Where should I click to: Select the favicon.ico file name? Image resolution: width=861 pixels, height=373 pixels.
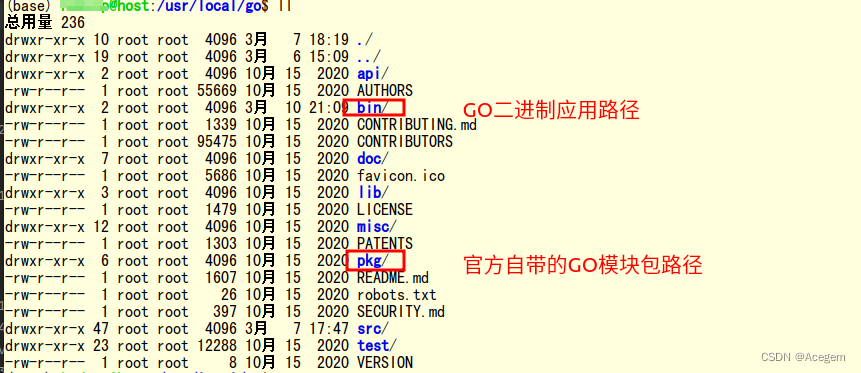(401, 176)
